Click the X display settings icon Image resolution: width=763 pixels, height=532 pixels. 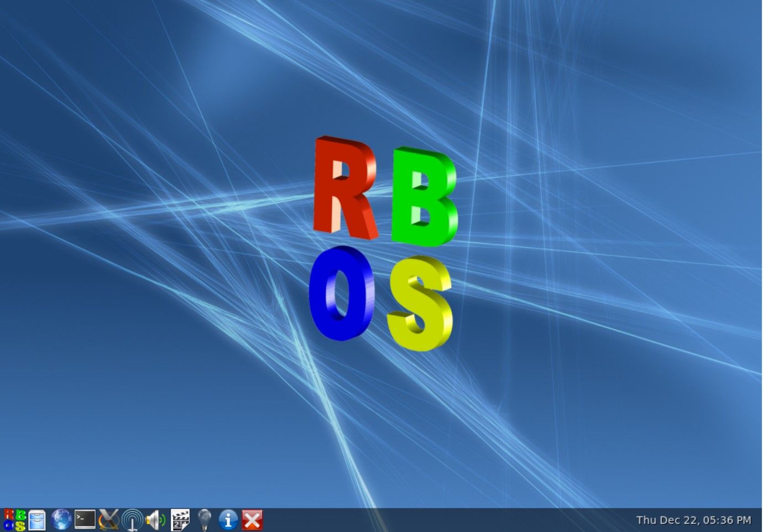[109, 520]
